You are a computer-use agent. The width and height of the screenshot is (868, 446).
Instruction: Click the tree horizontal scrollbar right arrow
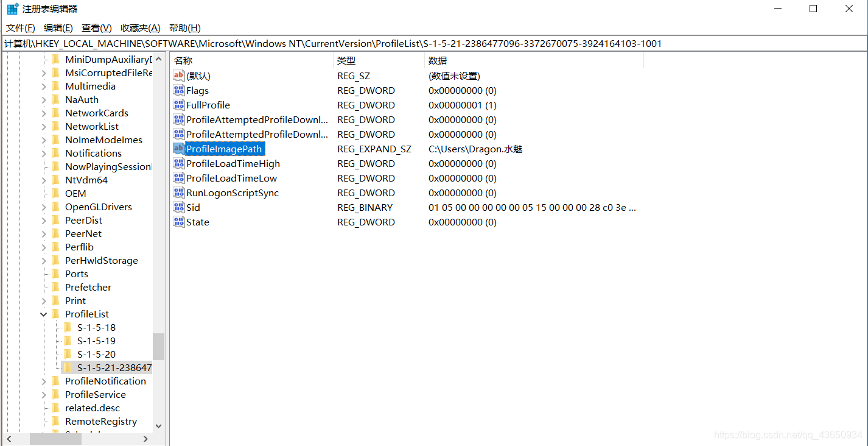click(145, 439)
